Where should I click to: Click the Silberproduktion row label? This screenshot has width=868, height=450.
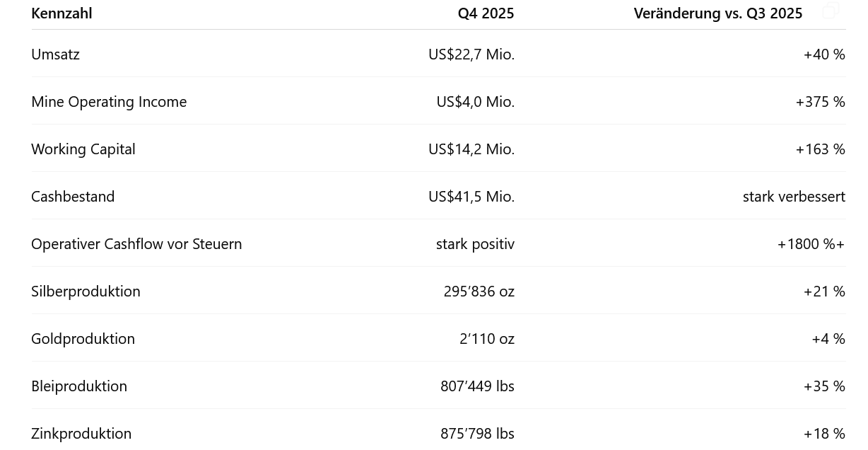point(86,292)
